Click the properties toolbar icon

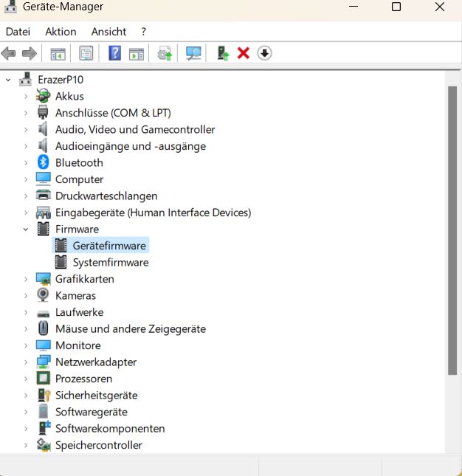(x=86, y=53)
